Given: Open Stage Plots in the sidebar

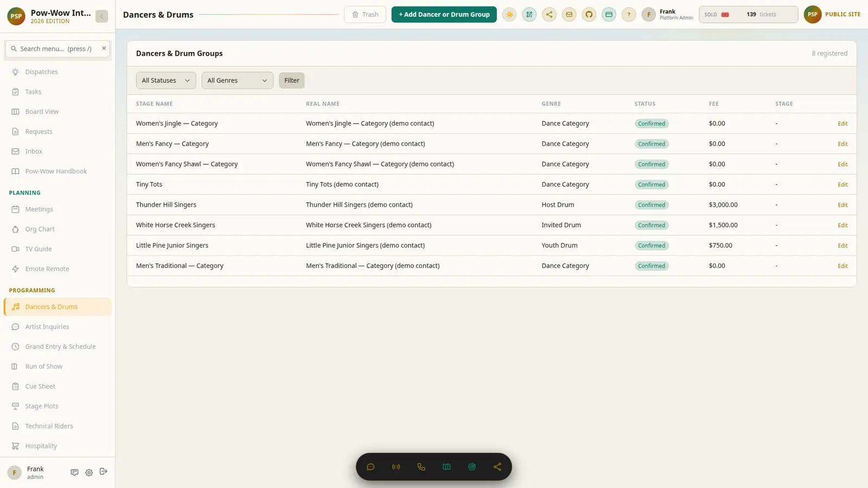Looking at the screenshot, I should tap(58, 406).
